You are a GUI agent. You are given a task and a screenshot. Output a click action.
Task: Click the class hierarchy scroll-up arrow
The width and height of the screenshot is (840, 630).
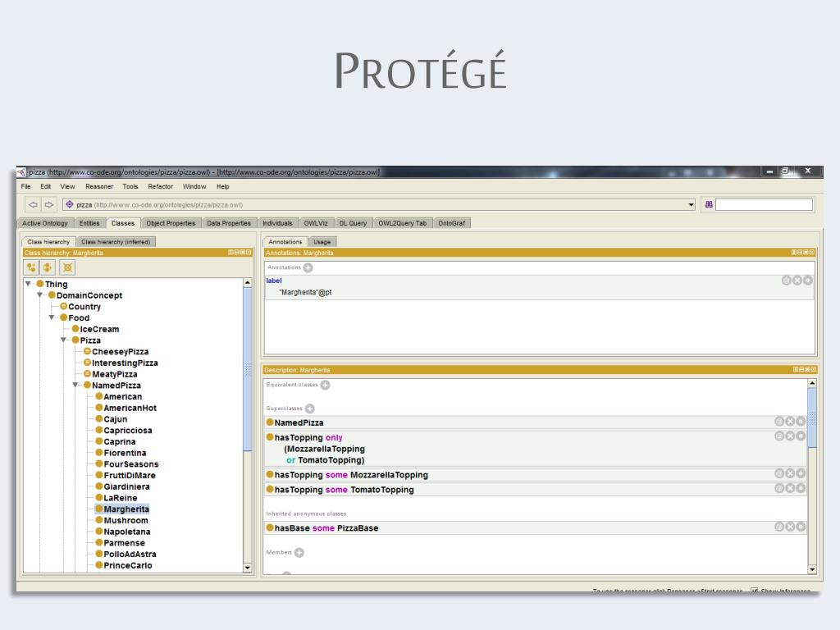pyautogui.click(x=248, y=282)
